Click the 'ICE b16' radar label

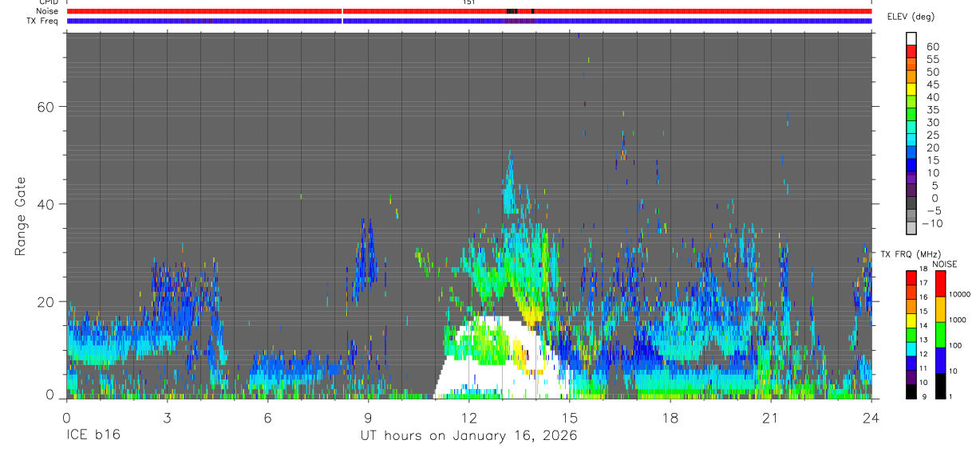[x=93, y=436]
